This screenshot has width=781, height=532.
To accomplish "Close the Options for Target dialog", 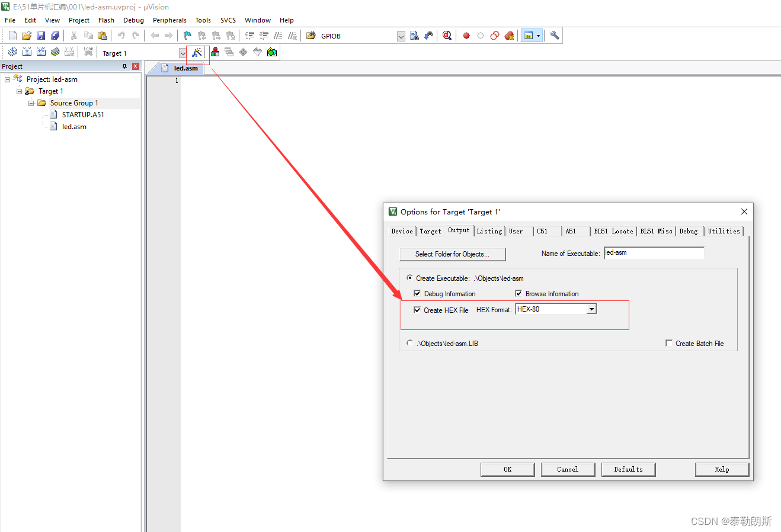I will click(x=744, y=211).
